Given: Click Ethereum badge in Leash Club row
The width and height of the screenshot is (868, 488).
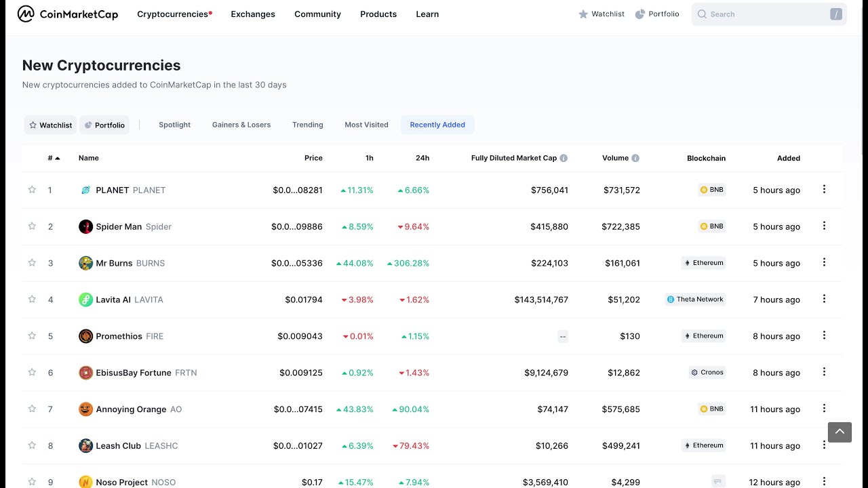Looking at the screenshot, I should 703,446.
